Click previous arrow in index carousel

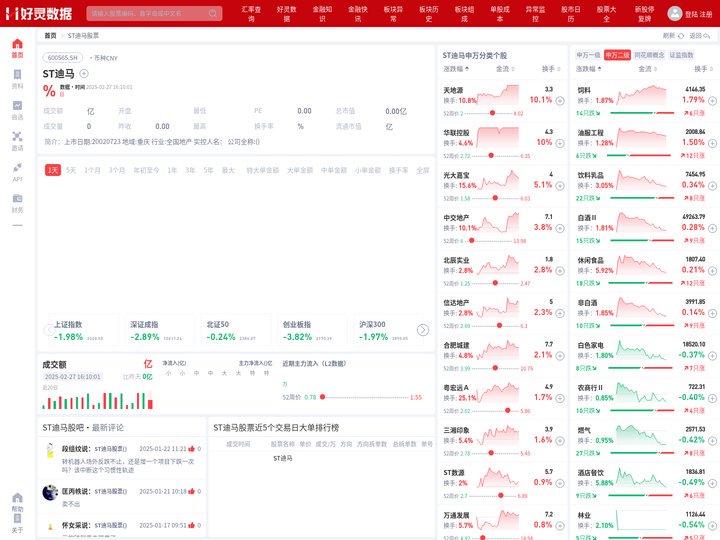(49, 330)
